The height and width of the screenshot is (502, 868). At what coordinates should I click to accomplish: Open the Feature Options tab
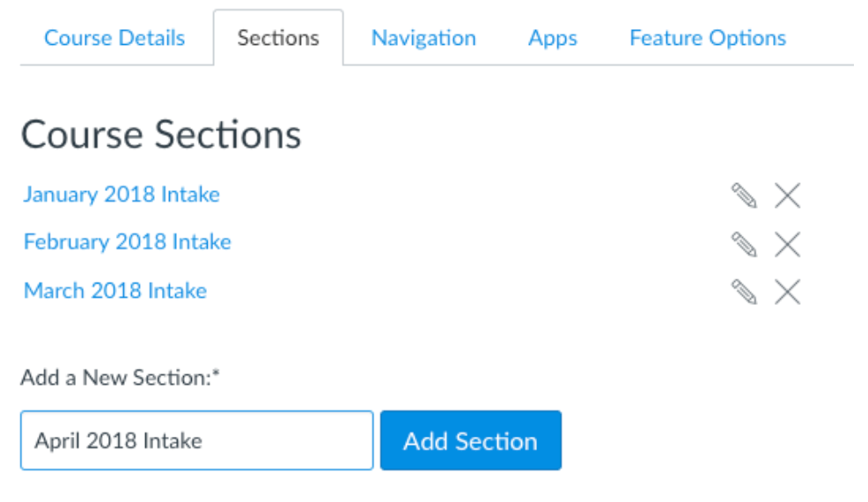pyautogui.click(x=708, y=38)
